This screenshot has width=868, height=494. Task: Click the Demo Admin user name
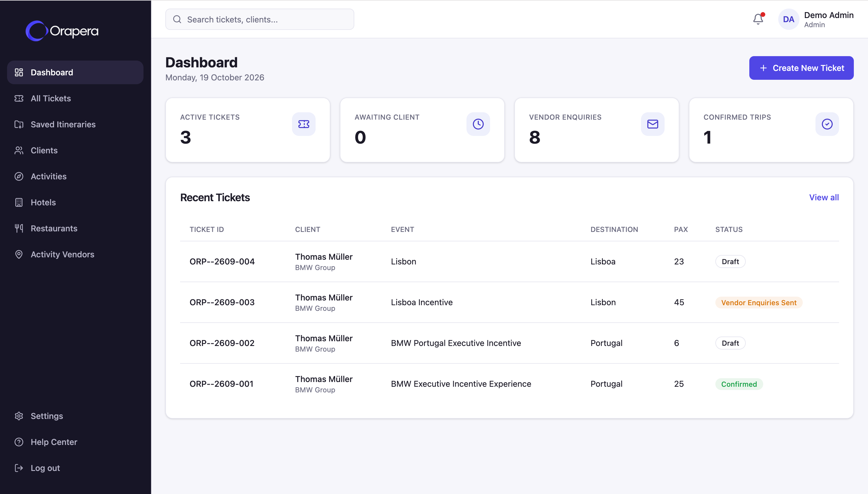tap(829, 15)
